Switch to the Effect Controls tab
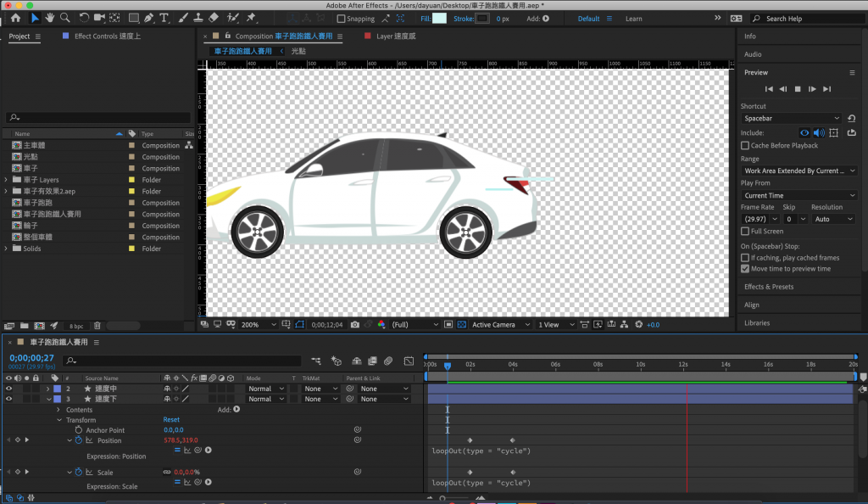The height and width of the screenshot is (504, 868). [x=106, y=36]
